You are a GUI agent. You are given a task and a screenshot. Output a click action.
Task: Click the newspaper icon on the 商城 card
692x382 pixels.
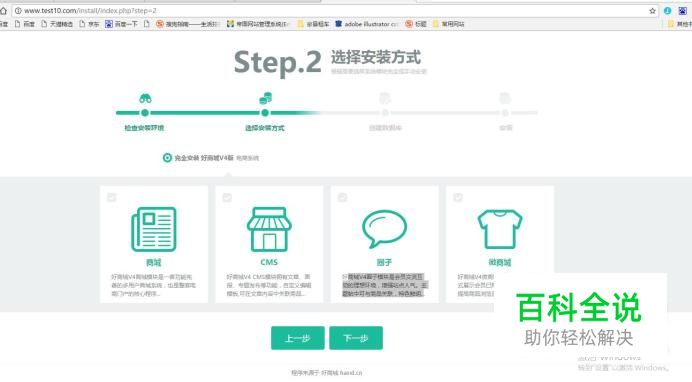pos(154,229)
